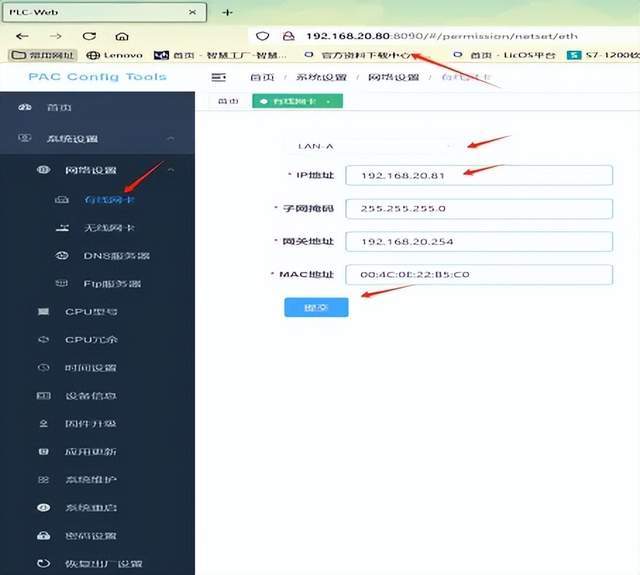Switch to the 首页 page tag

228,101
